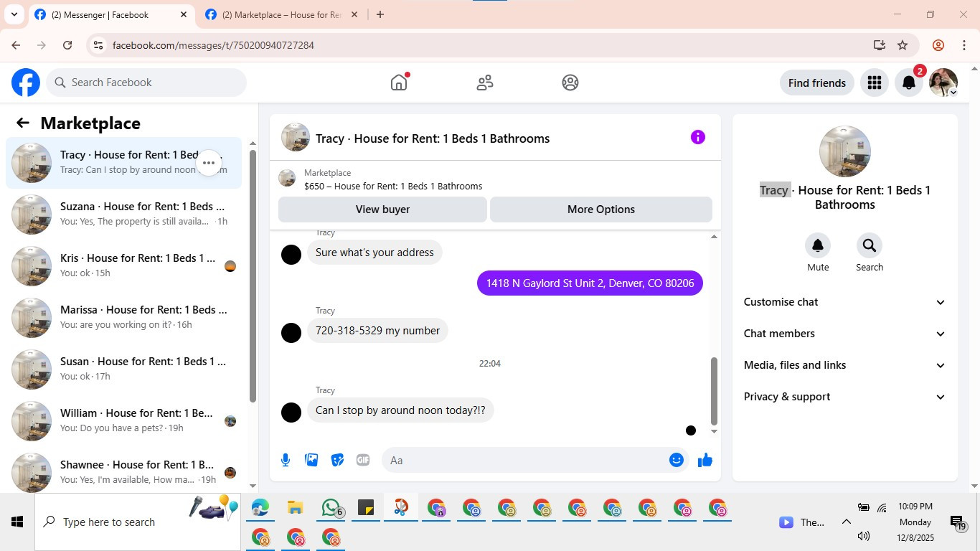Screen dimensions: 980x551
Task: Go back using Marketplace back arrow
Action: click(23, 123)
